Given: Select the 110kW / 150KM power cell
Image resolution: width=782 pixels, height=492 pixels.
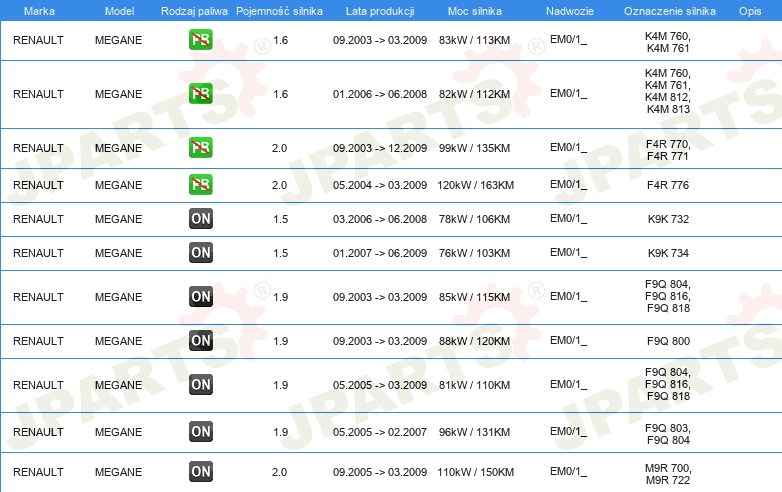Looking at the screenshot, I should (475, 472).
